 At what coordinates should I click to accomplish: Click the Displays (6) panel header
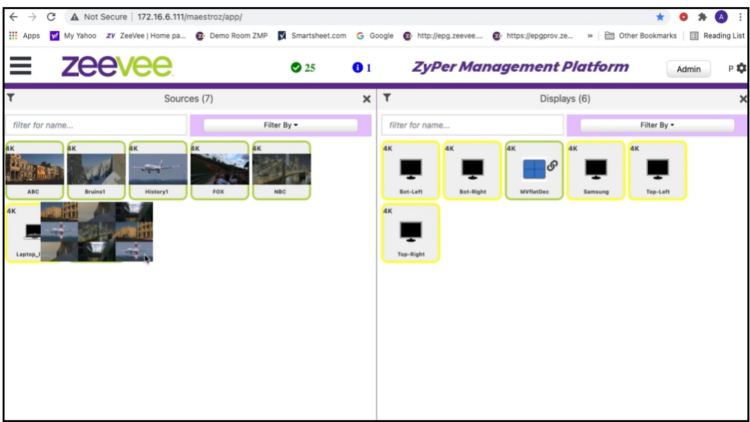(565, 99)
